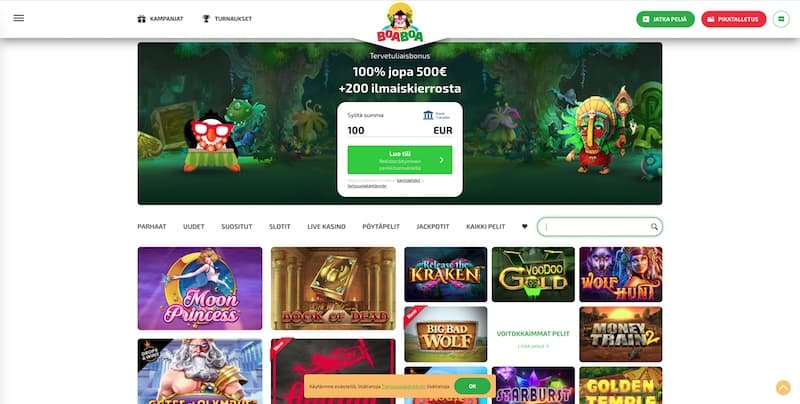This screenshot has width=800, height=404.
Task: Click the arrow on Luo tili button
Action: pyautogui.click(x=441, y=160)
